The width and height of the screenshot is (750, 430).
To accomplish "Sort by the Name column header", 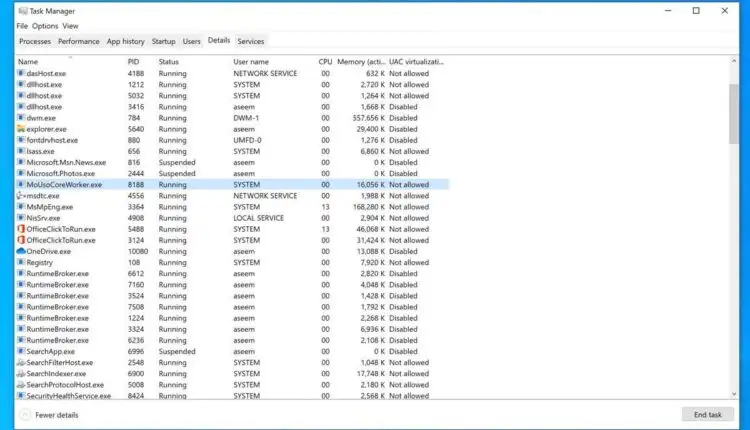I will [70, 61].
